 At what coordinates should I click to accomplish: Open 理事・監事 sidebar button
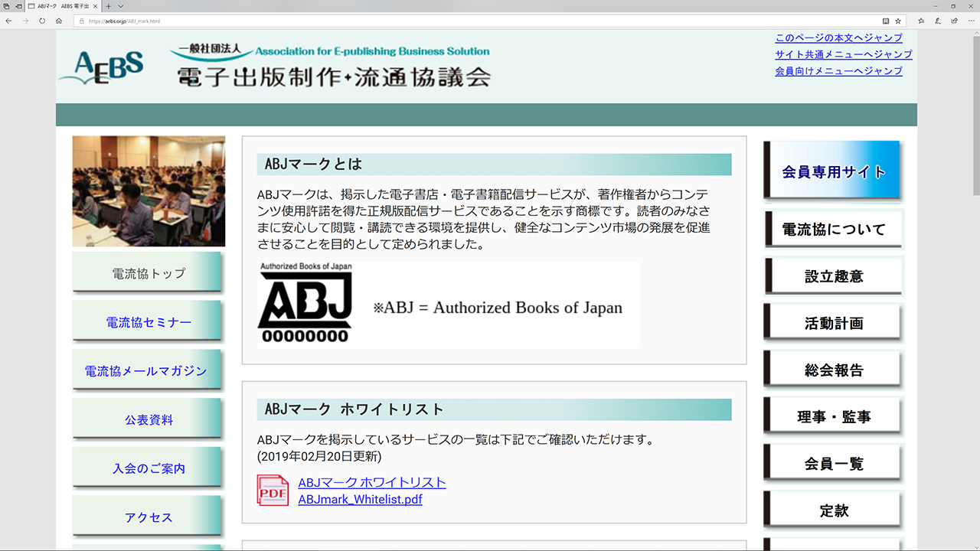pyautogui.click(x=833, y=416)
